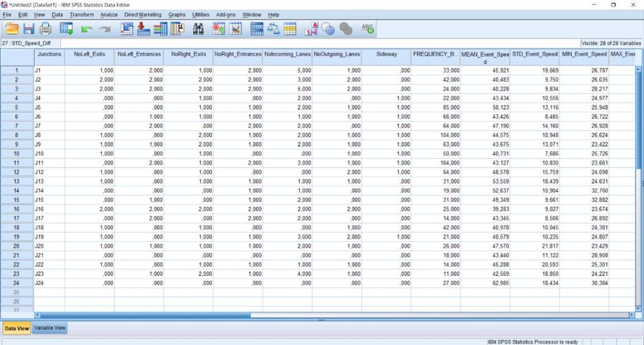Viewport: 644px width, 345px height.
Task: Select row number 1 header
Action: 17,71
